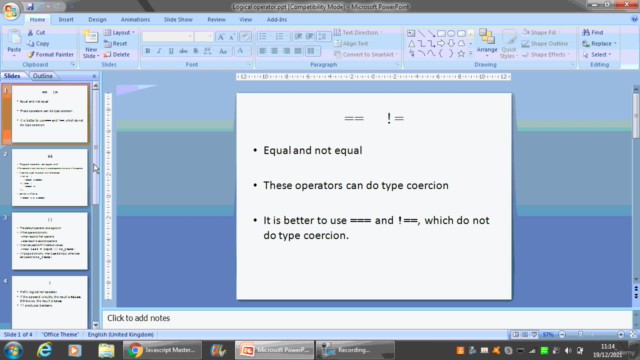Open the Design ribbon tab
The height and width of the screenshot is (360, 640).
coord(97,19)
